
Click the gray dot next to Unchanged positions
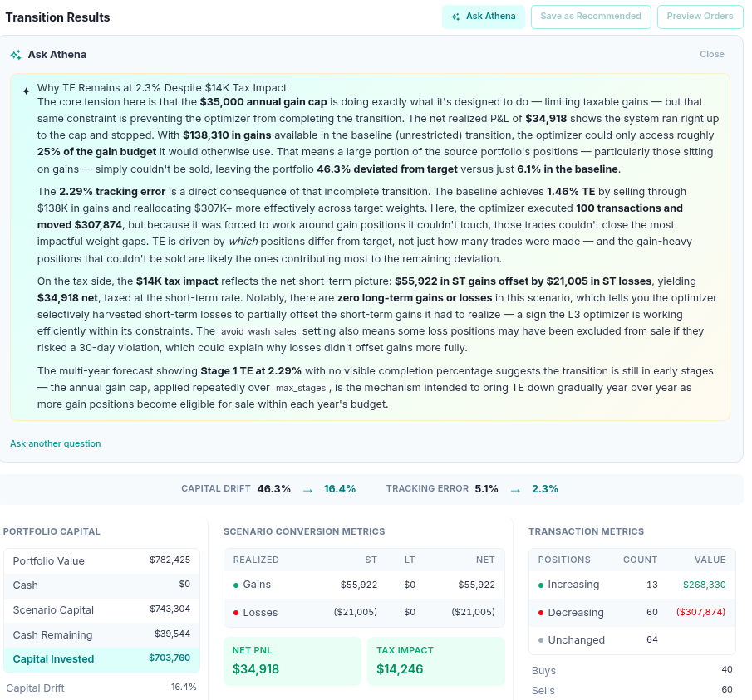(542, 639)
